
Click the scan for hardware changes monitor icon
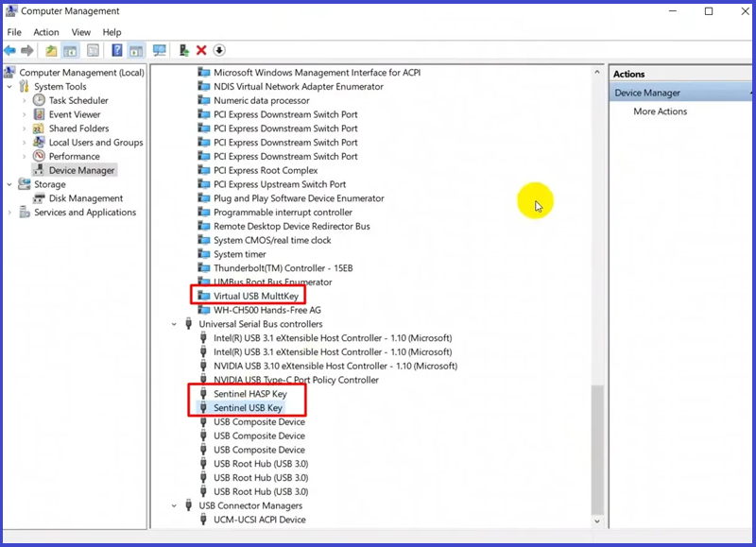[x=160, y=50]
